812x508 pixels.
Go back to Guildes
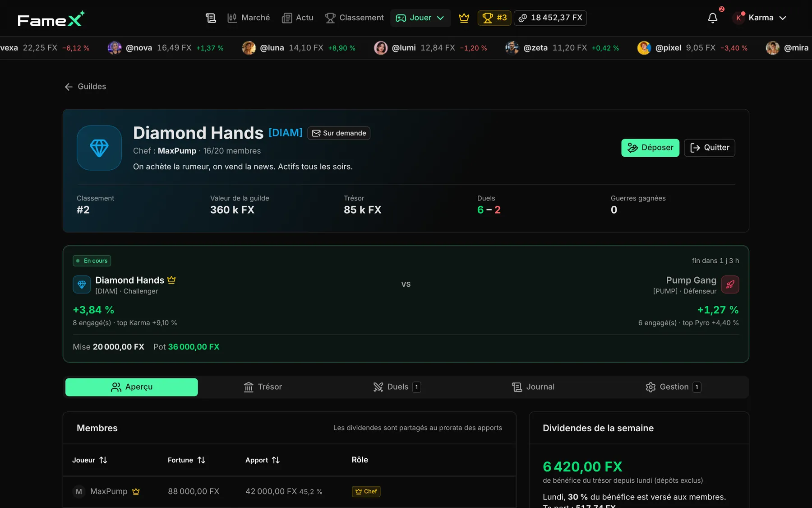coord(85,87)
